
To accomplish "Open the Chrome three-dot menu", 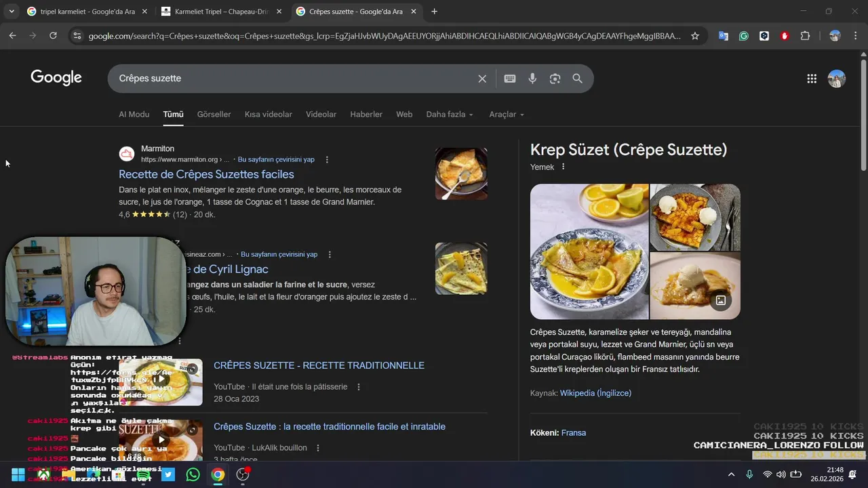I will click(x=855, y=36).
